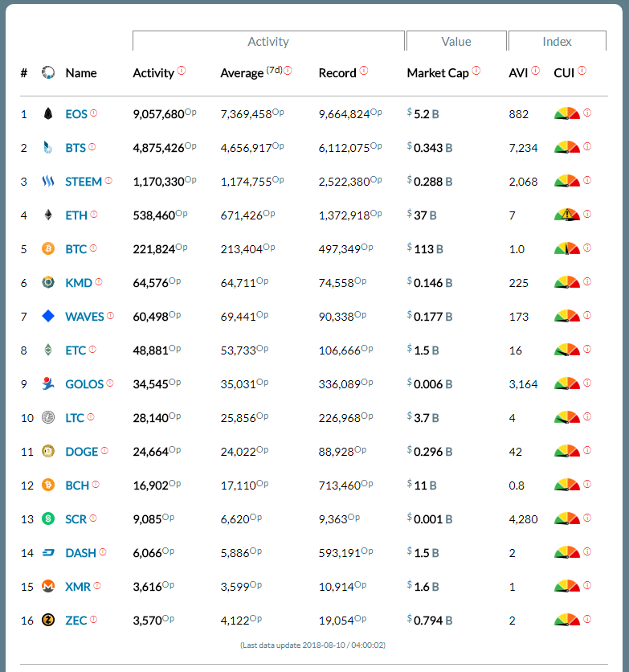Open the STEEM coin link
Screen dimensions: 629x672
pos(84,182)
